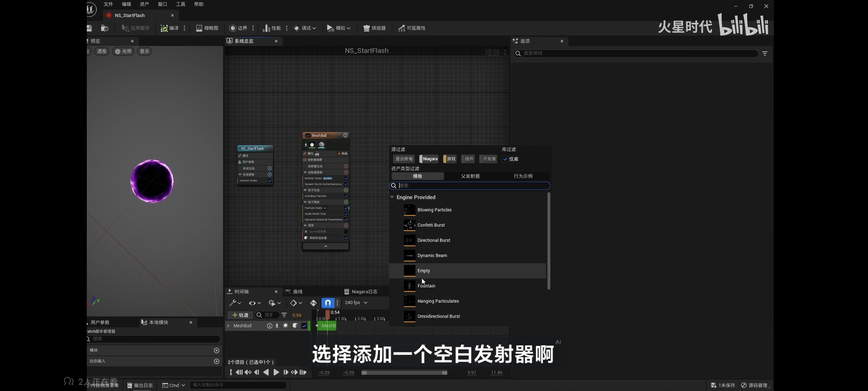868x391 pixels.
Task: Click the Thumbnail (缩略图) toolbar icon
Action: coord(199,28)
